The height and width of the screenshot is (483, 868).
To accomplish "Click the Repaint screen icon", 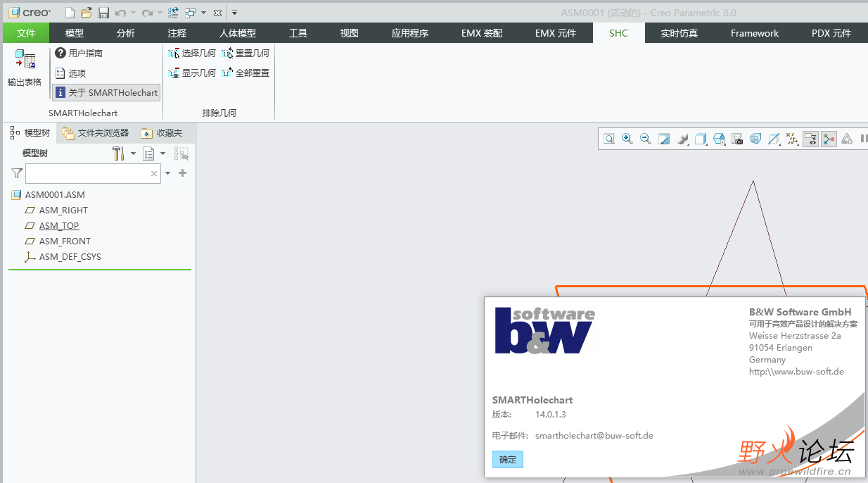I will (x=664, y=139).
